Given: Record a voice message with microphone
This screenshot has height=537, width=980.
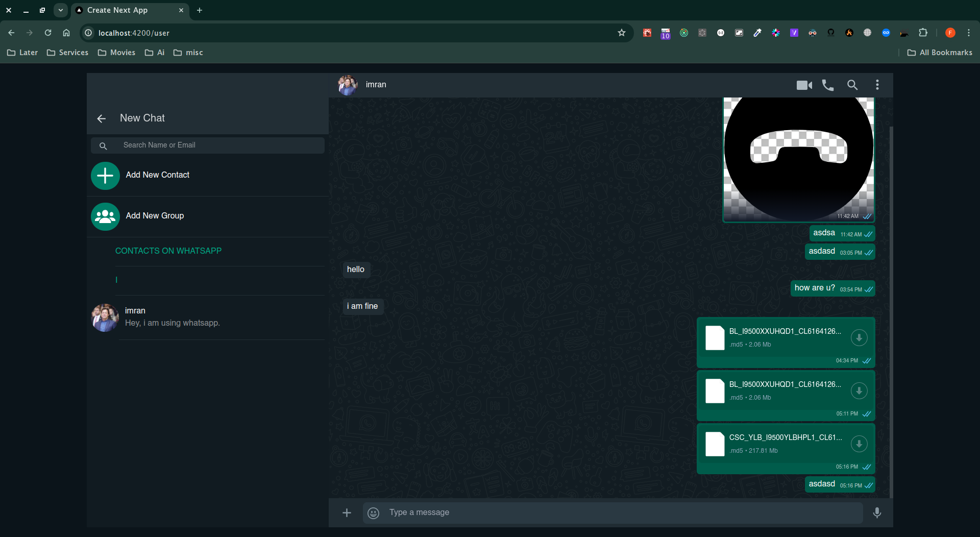Looking at the screenshot, I should (877, 512).
